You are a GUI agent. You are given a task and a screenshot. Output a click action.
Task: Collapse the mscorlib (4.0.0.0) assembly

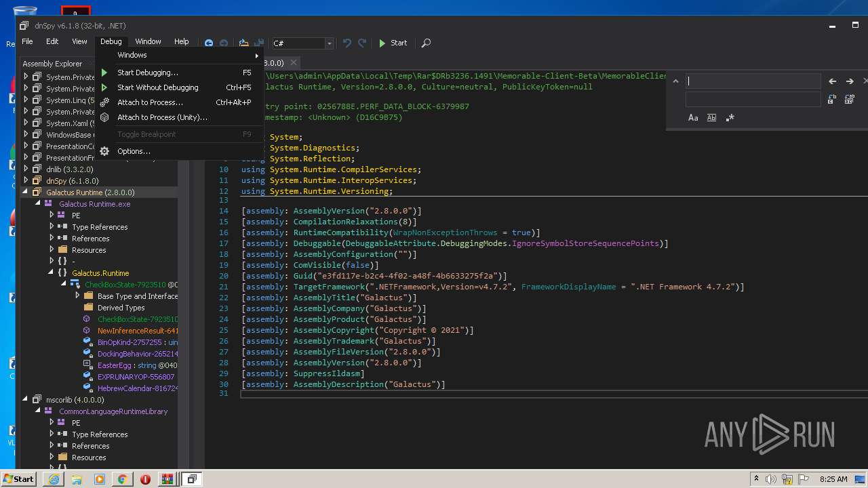pos(26,399)
